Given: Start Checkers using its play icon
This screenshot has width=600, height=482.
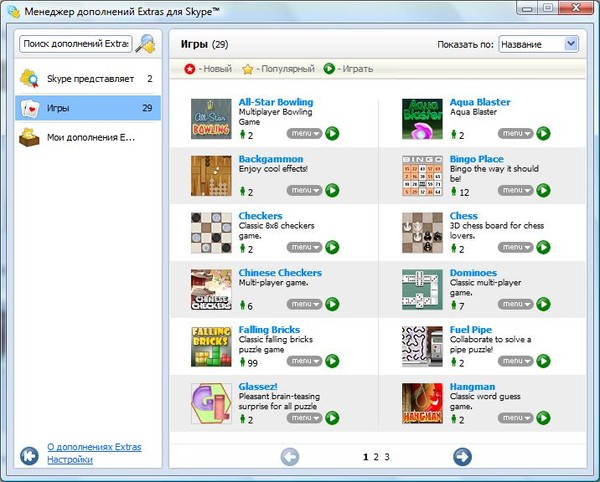Looking at the screenshot, I should coord(332,247).
